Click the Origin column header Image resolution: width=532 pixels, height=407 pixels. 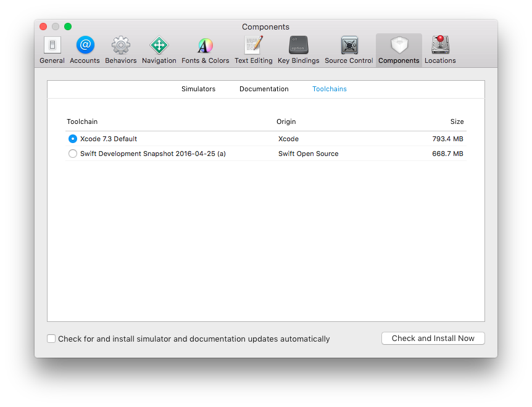(x=286, y=121)
